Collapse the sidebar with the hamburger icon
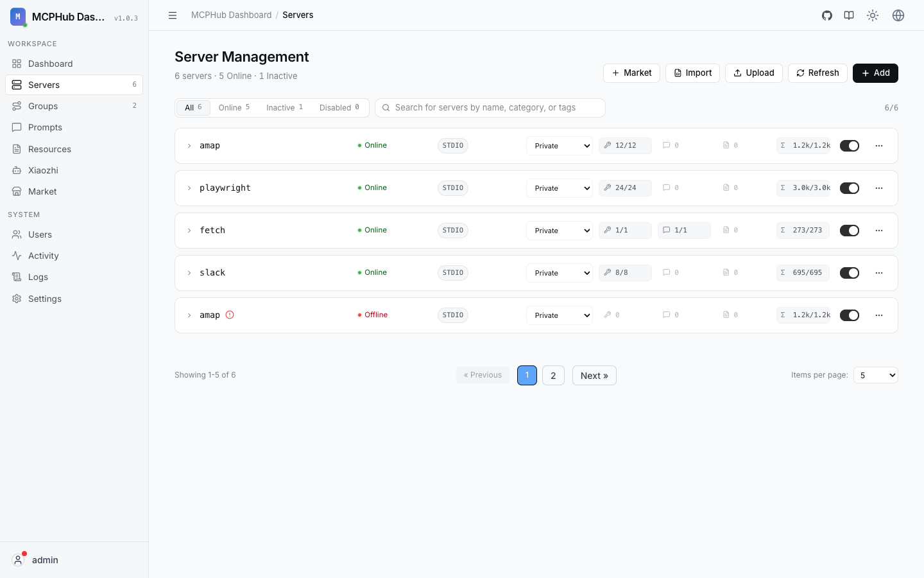Viewport: 924px width, 578px height. click(x=173, y=15)
